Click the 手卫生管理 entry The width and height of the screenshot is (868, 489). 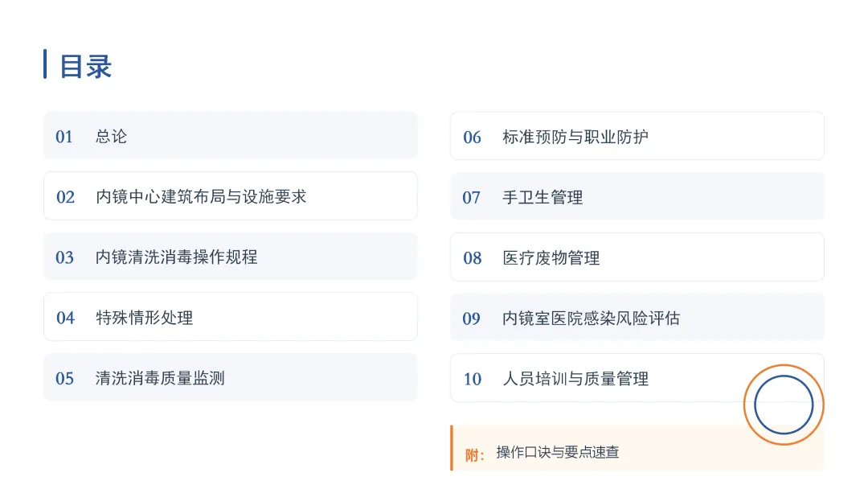click(x=637, y=196)
